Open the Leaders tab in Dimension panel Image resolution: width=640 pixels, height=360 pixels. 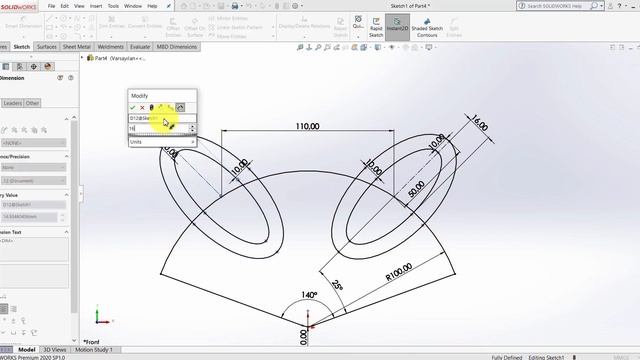(12, 103)
